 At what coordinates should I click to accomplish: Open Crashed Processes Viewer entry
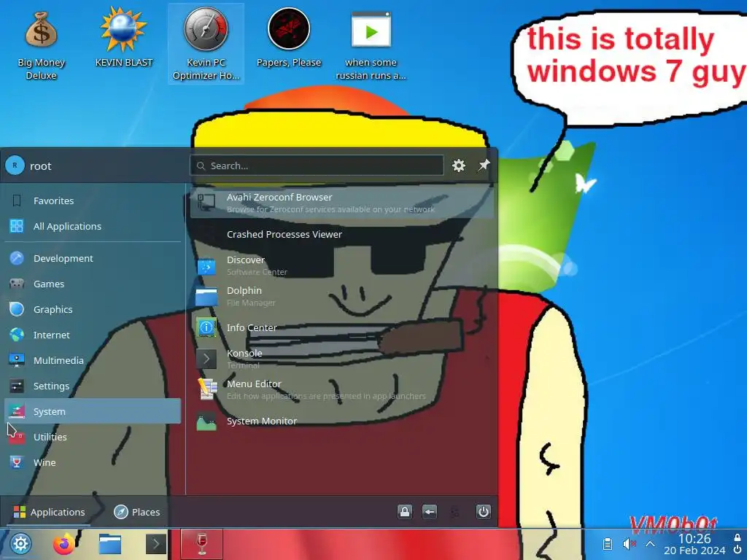[341, 234]
